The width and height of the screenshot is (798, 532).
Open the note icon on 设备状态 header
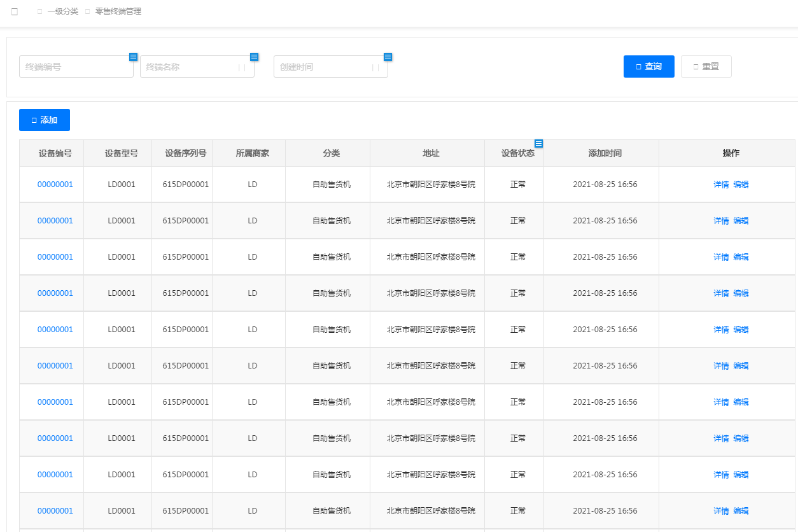tap(538, 143)
